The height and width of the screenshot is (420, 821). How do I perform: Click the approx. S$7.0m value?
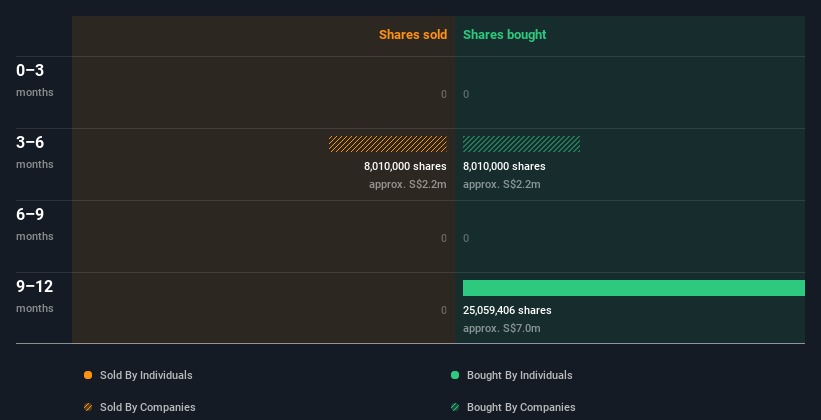tap(502, 328)
